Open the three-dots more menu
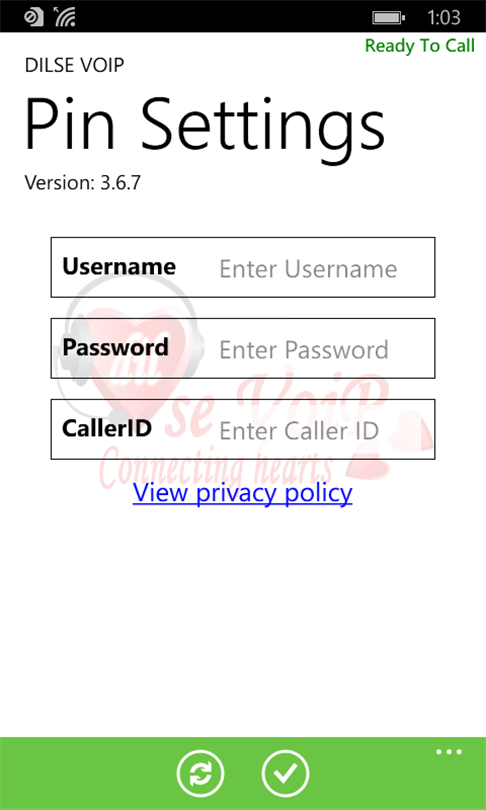 tap(449, 752)
